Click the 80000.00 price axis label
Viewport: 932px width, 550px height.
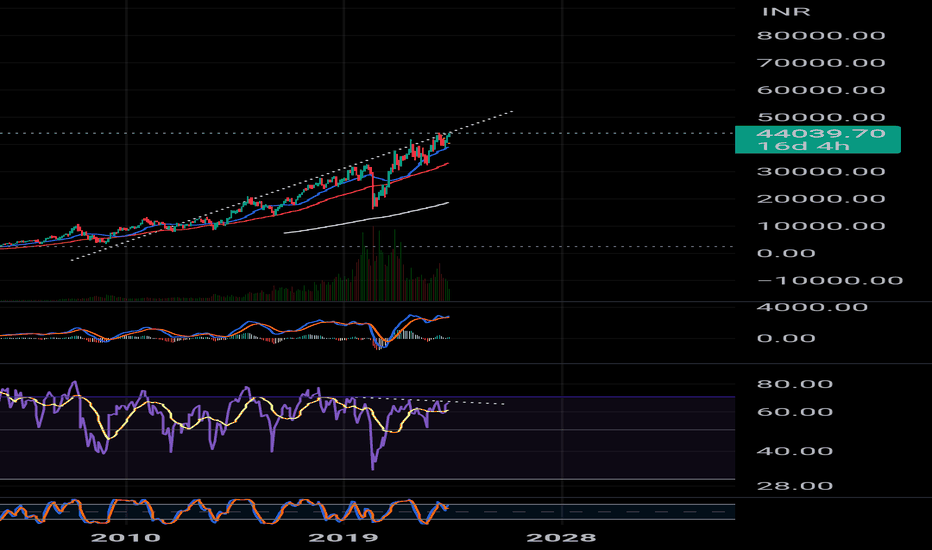821,36
